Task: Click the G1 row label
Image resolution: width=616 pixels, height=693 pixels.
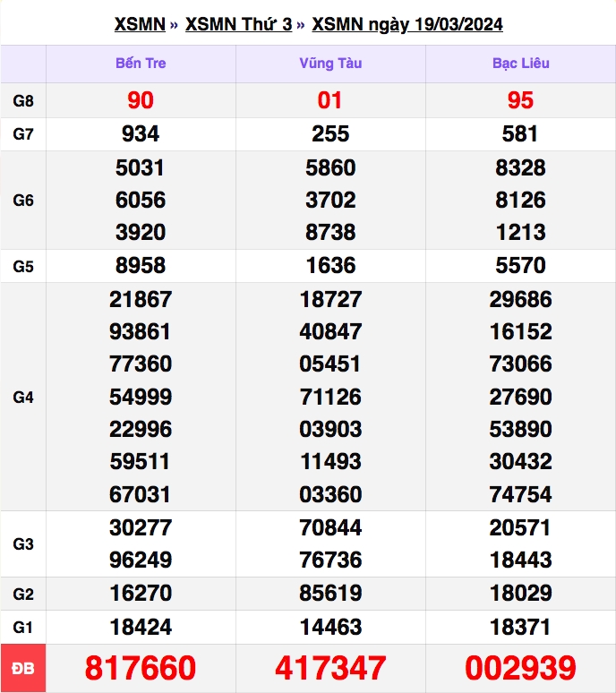Action: (23, 627)
